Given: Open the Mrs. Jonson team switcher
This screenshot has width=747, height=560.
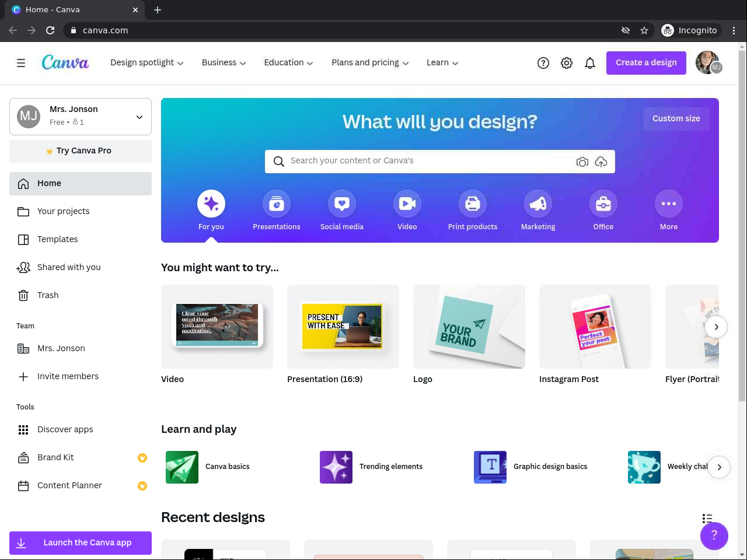Looking at the screenshot, I should point(81,117).
